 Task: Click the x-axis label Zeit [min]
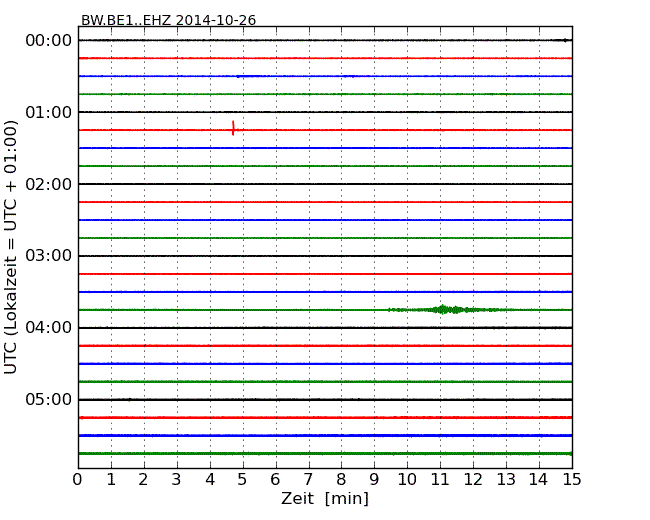(325, 498)
